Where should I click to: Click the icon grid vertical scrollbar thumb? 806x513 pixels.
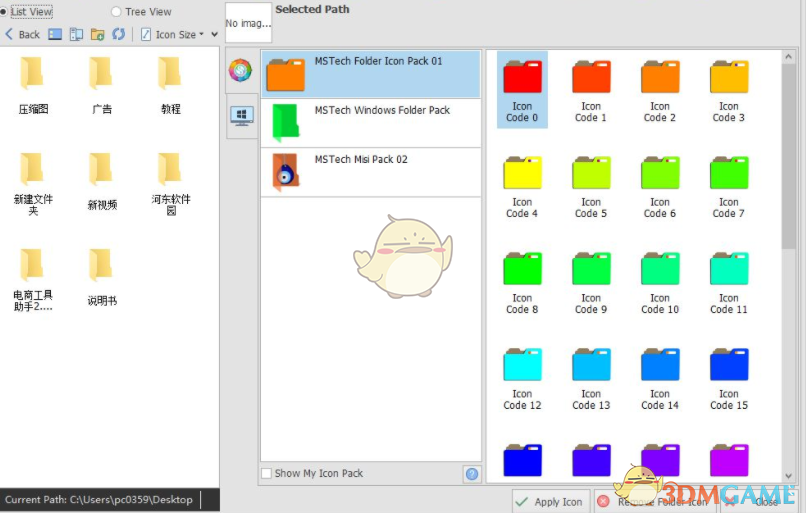789,157
